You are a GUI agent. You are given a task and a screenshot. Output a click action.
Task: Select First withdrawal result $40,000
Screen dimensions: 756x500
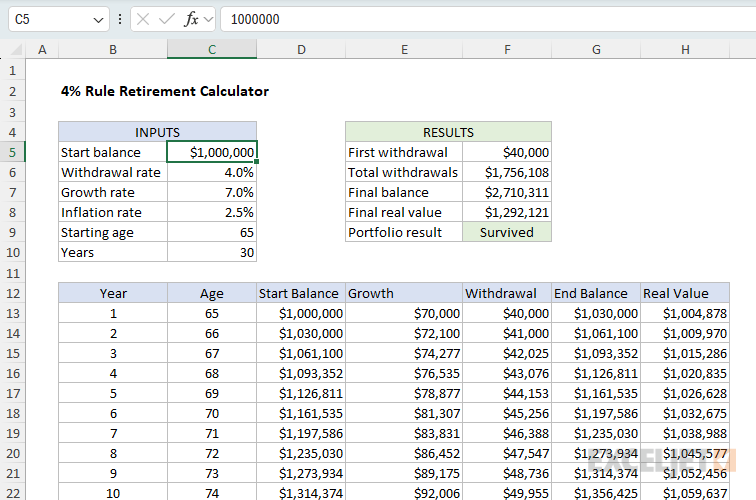(507, 152)
